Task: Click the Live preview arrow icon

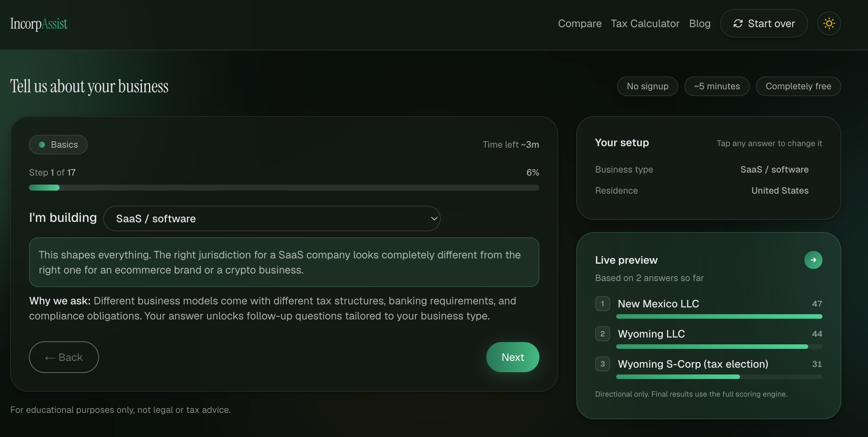Action: coord(813,260)
